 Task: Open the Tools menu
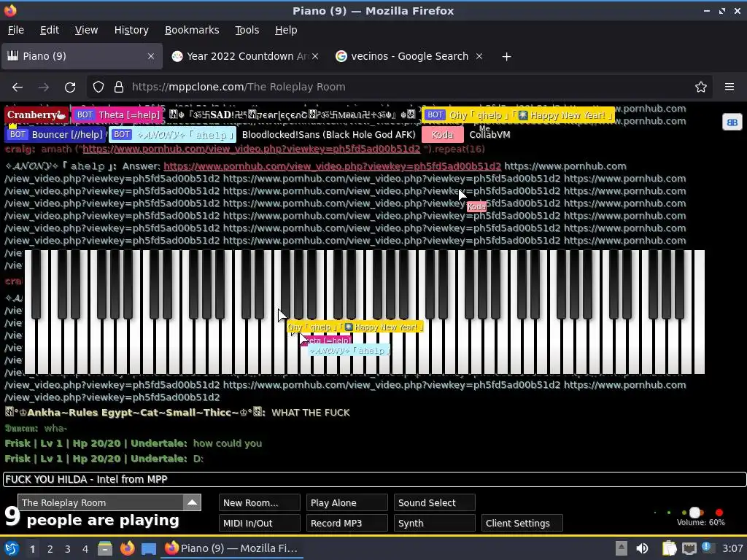247,30
